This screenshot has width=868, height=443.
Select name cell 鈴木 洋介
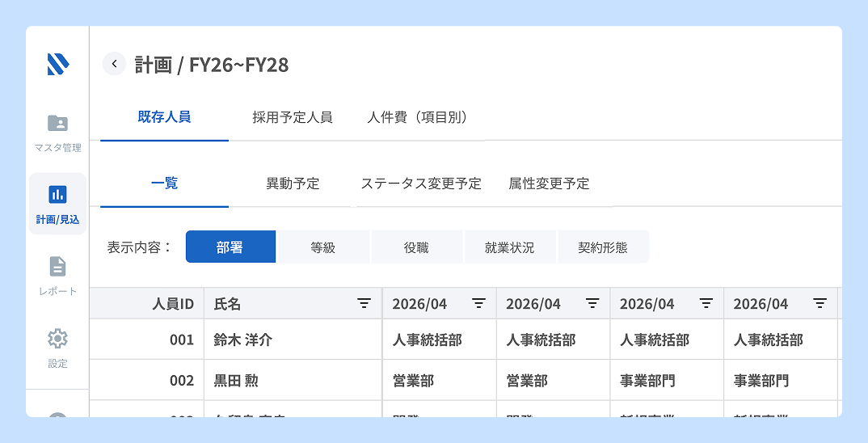pos(293,340)
